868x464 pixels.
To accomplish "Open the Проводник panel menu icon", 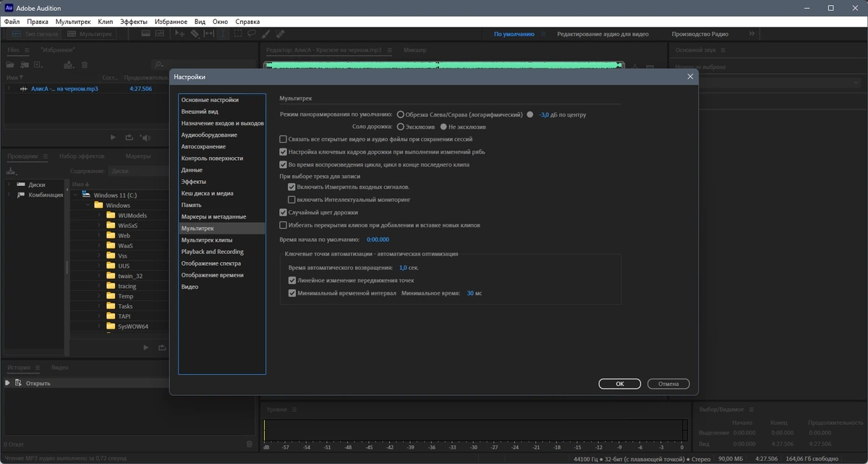I will tap(45, 156).
